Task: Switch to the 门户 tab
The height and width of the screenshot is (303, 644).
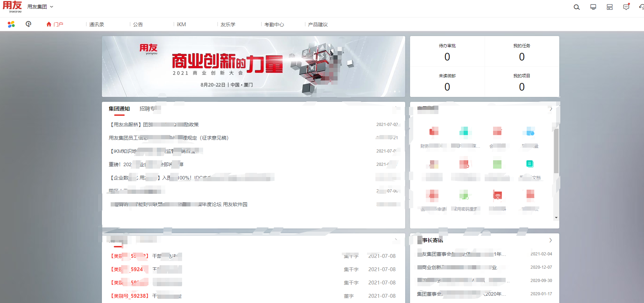Action: [x=55, y=24]
